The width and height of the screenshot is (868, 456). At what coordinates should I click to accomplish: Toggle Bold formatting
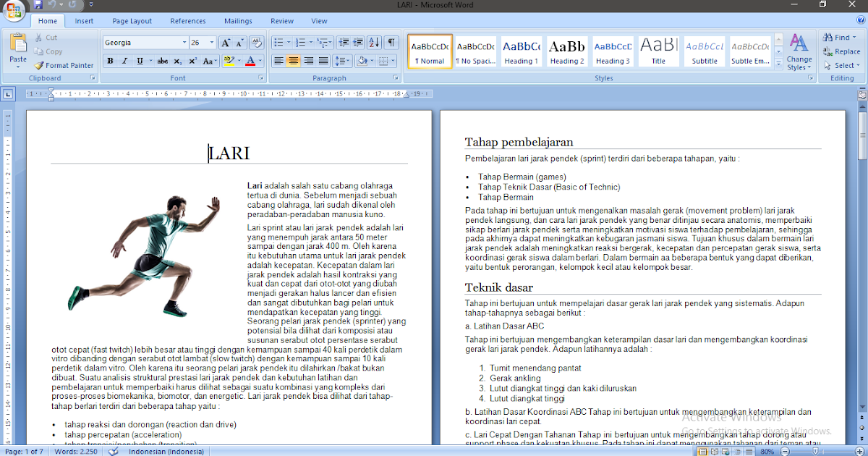pos(110,61)
